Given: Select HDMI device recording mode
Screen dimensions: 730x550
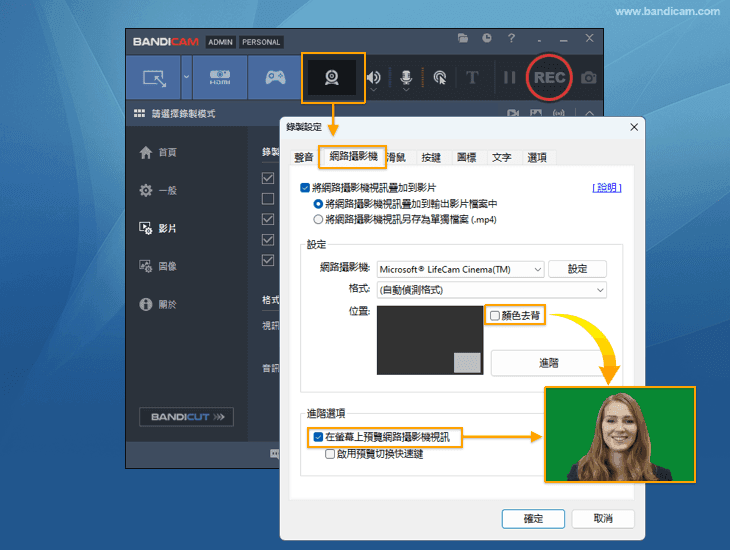Looking at the screenshot, I should tap(220, 77).
